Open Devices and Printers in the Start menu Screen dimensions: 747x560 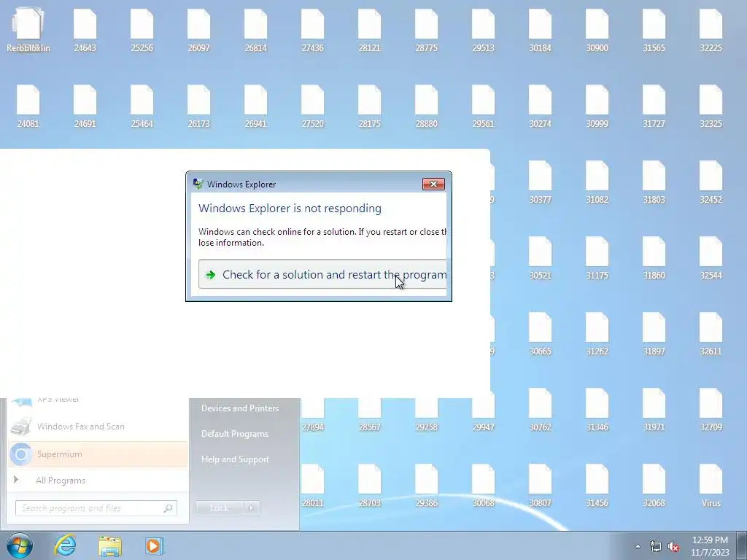240,408
